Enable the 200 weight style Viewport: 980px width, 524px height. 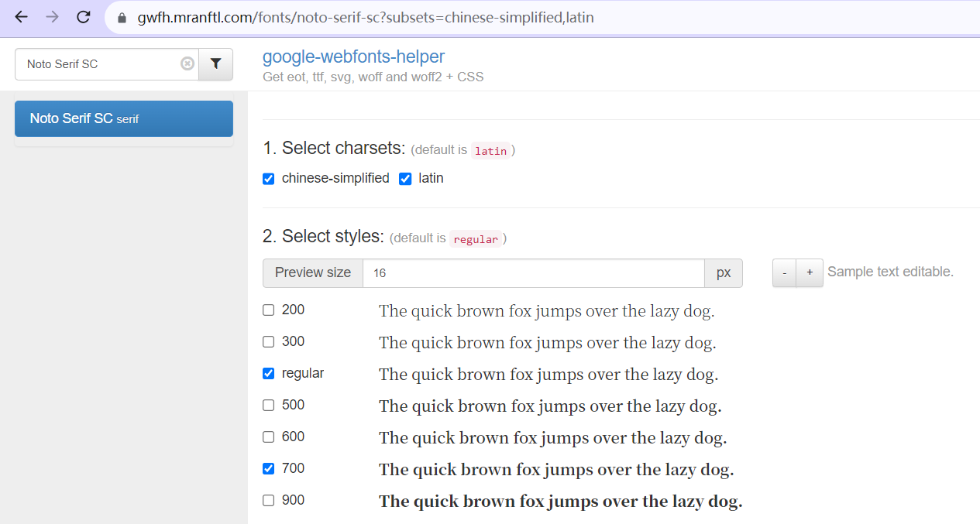click(x=269, y=310)
